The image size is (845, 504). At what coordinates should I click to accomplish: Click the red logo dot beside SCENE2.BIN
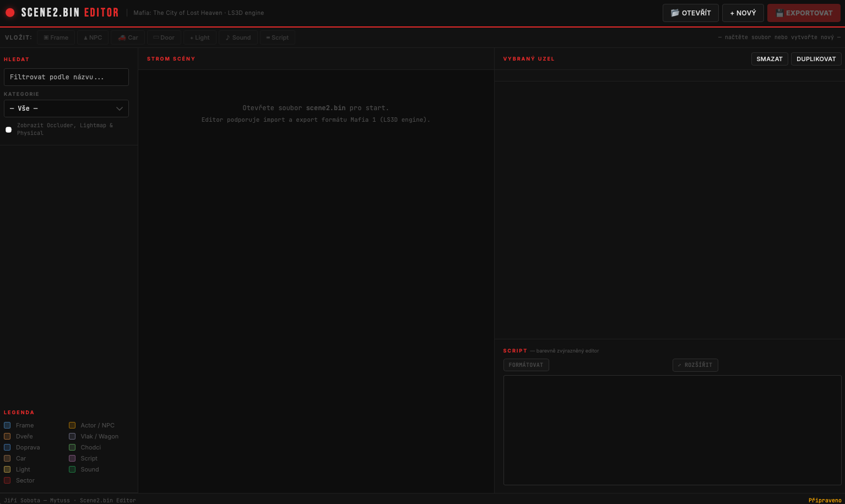[10, 13]
